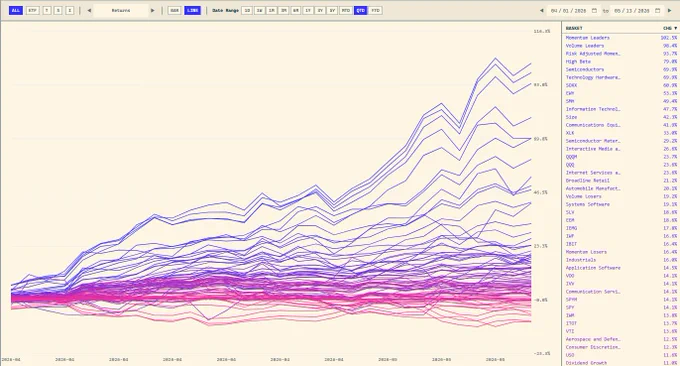
Task: Select the Dividend Growth row
Action: point(621,363)
